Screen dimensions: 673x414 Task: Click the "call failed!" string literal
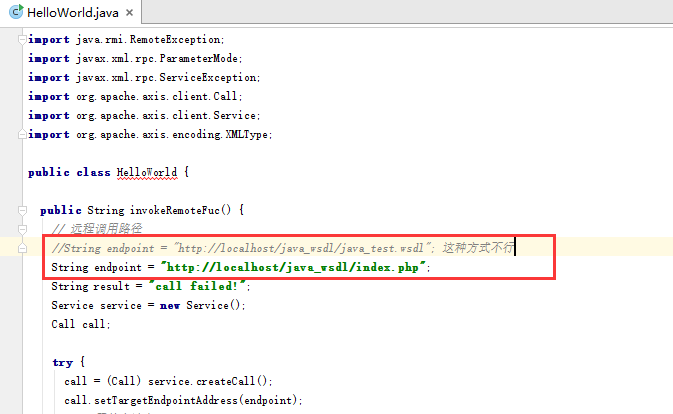(197, 286)
